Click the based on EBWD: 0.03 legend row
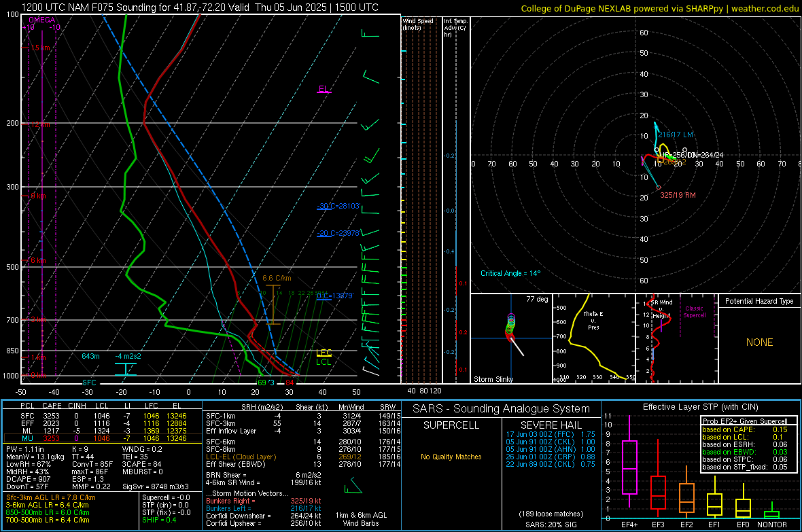This screenshot has width=802, height=532. 745,453
